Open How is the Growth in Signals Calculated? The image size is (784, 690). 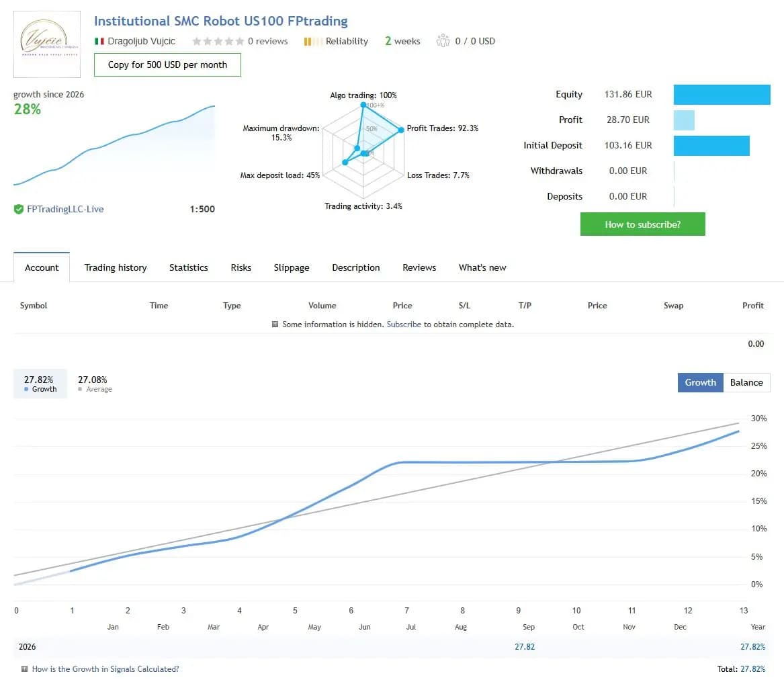pos(105,669)
